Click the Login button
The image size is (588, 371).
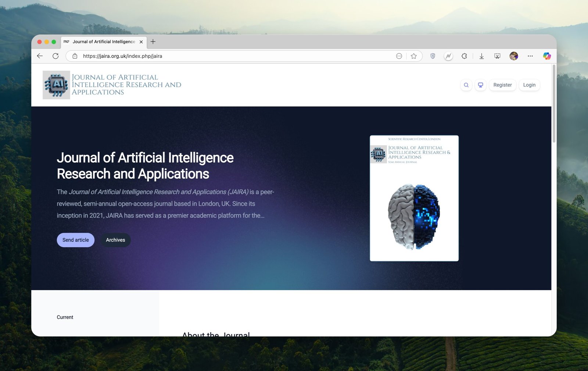(529, 85)
